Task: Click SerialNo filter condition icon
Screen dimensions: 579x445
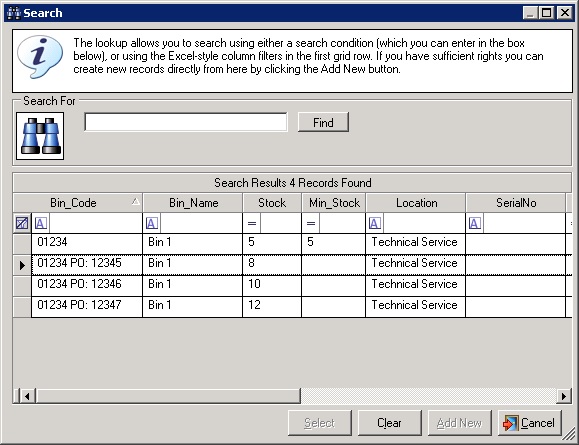Action: click(474, 223)
